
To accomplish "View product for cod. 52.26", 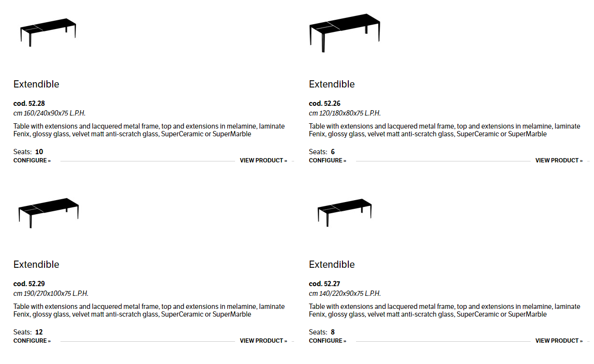I will (559, 160).
